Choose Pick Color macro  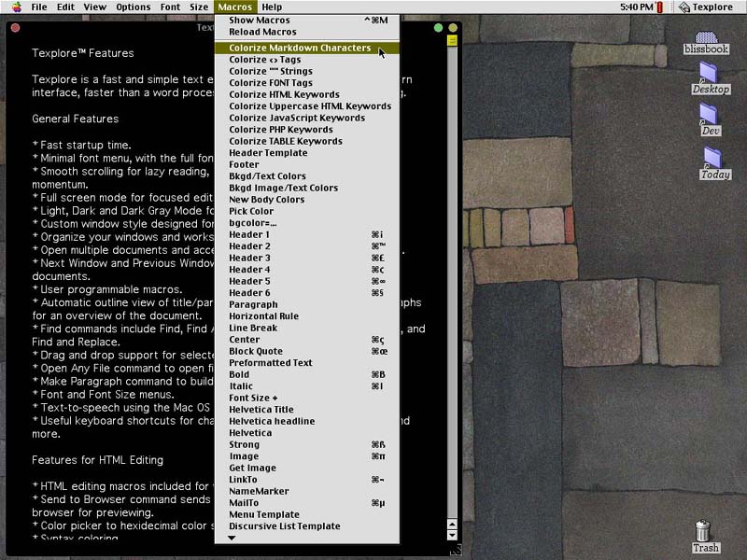pos(307,211)
